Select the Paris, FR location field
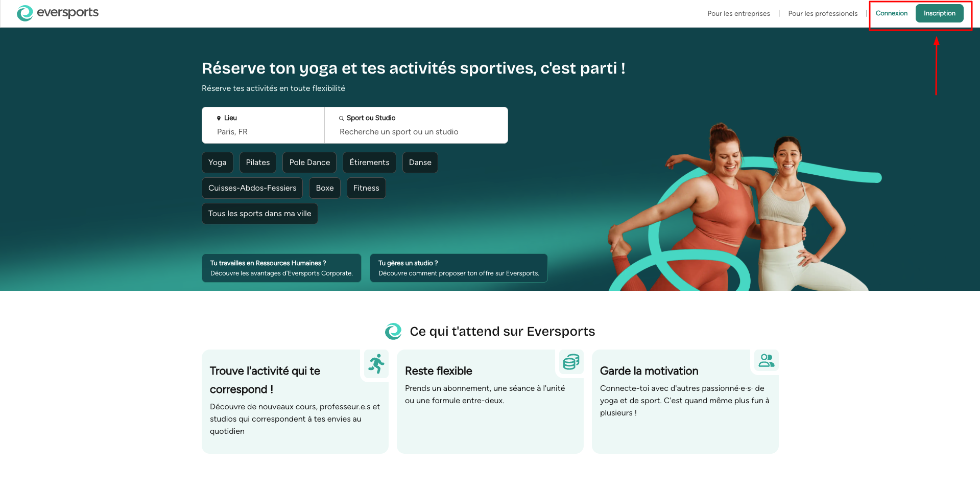 (x=263, y=125)
